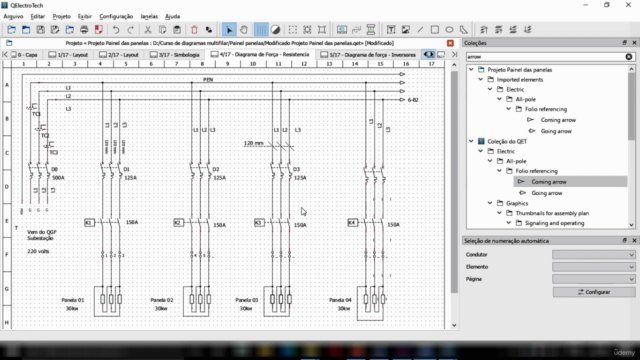Open the Configuração menu
Image resolution: width=640 pixels, height=360 pixels.
pyautogui.click(x=116, y=16)
